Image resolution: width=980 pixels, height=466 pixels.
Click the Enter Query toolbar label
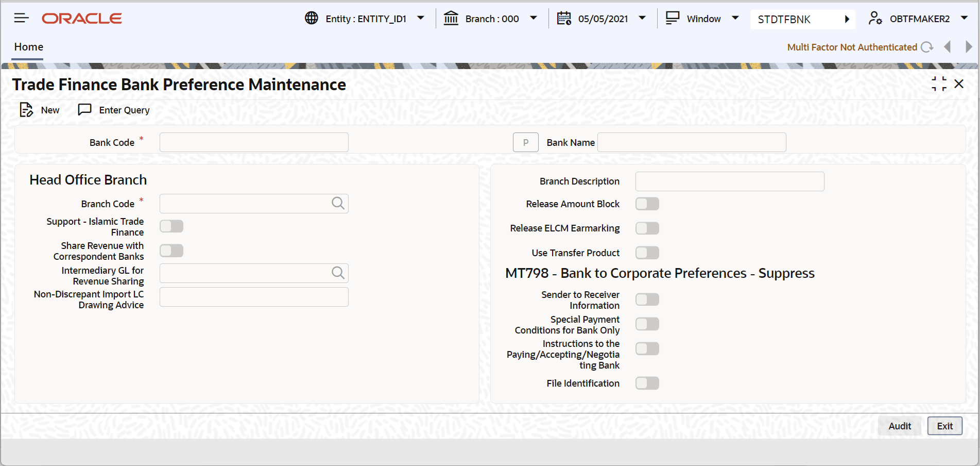coord(125,110)
